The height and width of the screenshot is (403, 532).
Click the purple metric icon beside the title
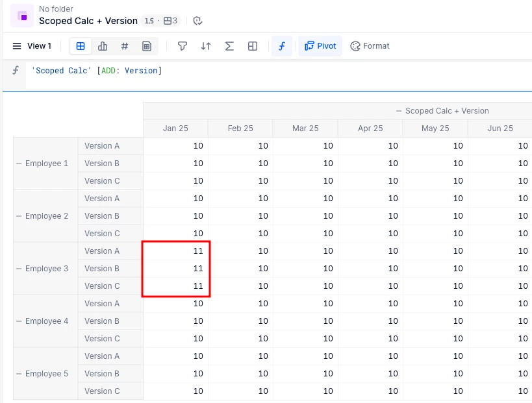(22, 16)
